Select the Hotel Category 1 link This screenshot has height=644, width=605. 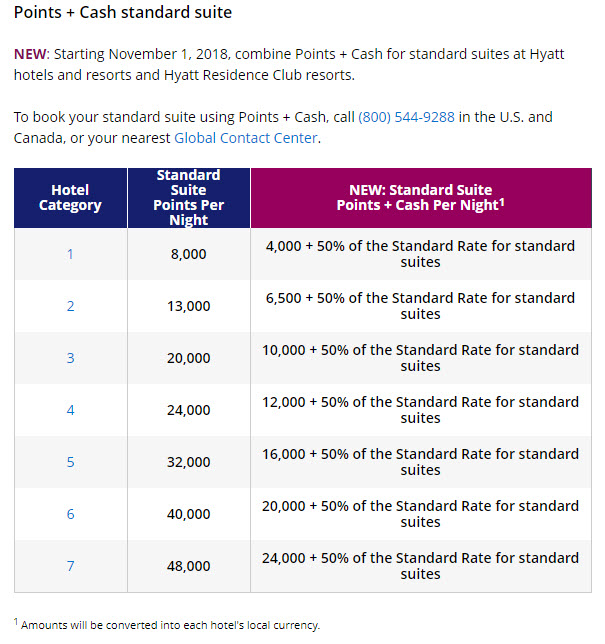coord(70,254)
